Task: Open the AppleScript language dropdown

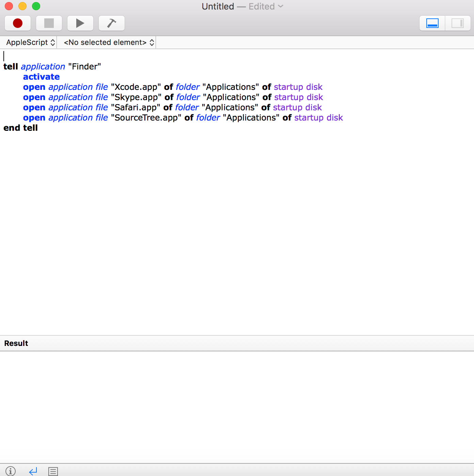Action: (31, 43)
